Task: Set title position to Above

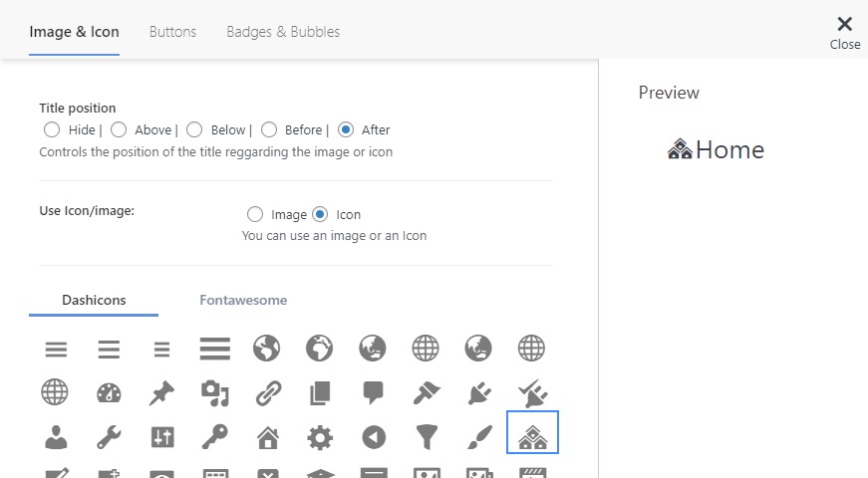Action: [x=119, y=129]
